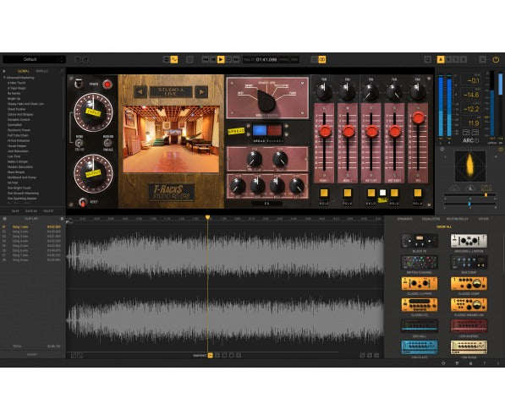Screen dimensions: 505x420
Task: Toggle the red Power button on reverb
Action: click(x=107, y=85)
